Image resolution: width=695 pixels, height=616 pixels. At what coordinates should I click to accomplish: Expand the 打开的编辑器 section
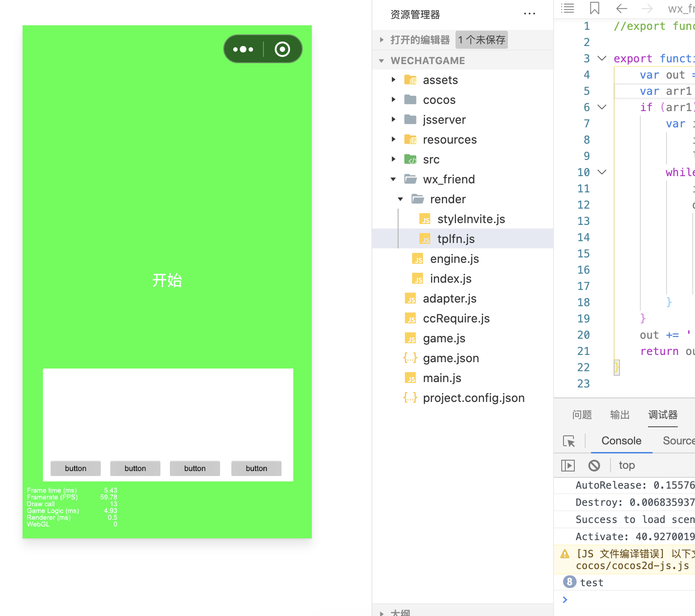(x=382, y=40)
